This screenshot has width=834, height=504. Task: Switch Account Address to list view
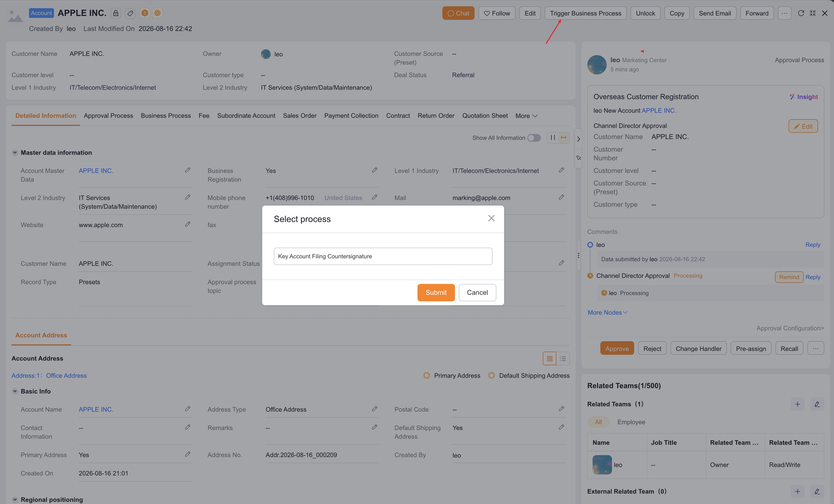(x=563, y=358)
